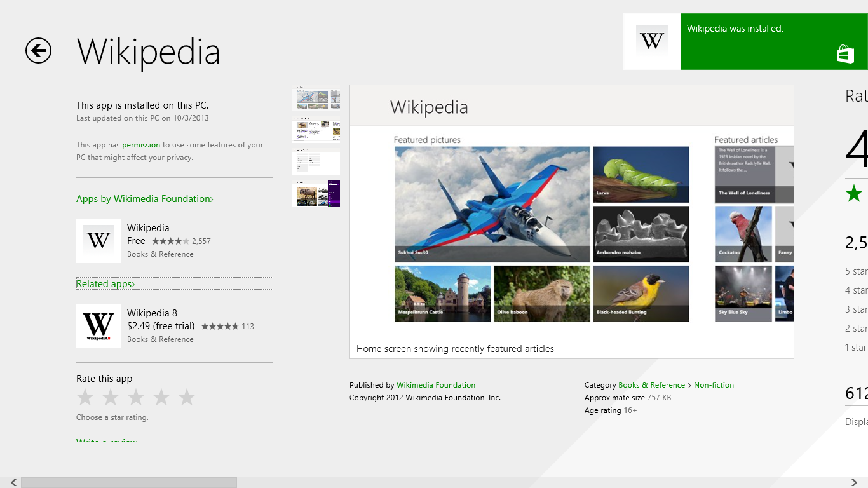The width and height of the screenshot is (868, 488).
Task: Select the fourth screenshot thumbnail with purple
Action: click(316, 193)
